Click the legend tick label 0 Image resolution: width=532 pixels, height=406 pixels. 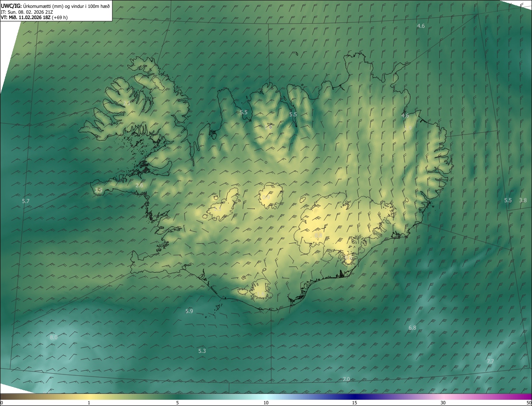[x=1, y=403]
